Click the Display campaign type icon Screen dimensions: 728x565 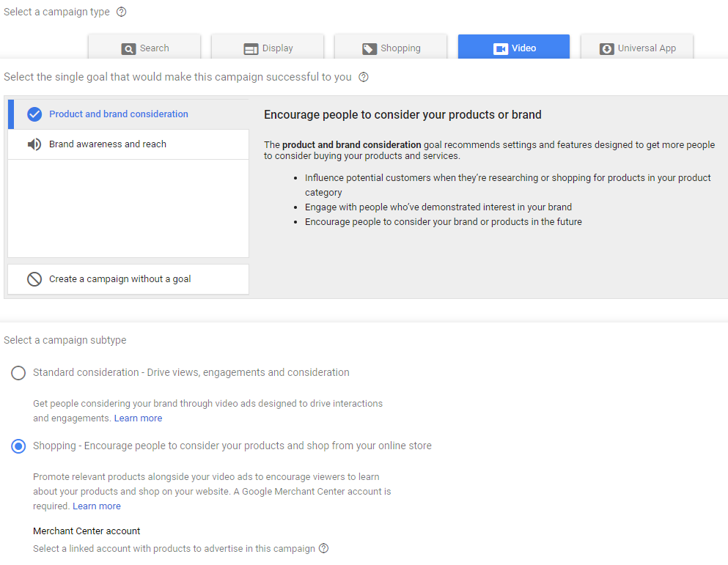tap(251, 49)
